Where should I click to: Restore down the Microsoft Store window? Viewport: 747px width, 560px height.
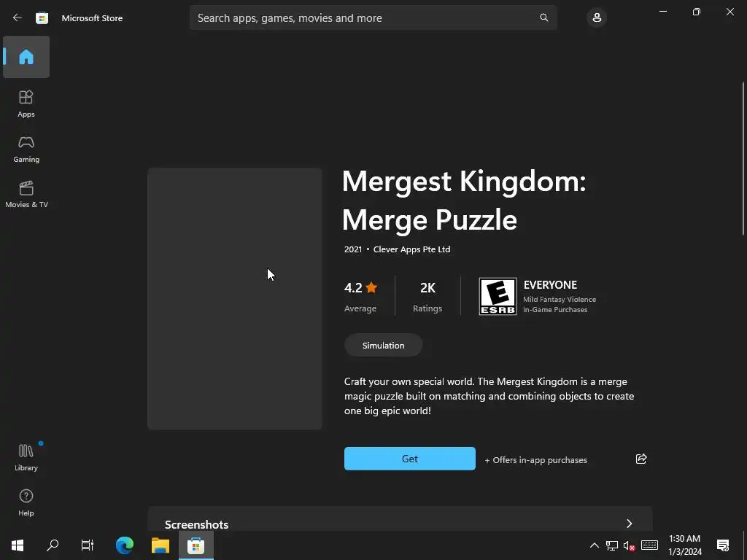coord(696,12)
